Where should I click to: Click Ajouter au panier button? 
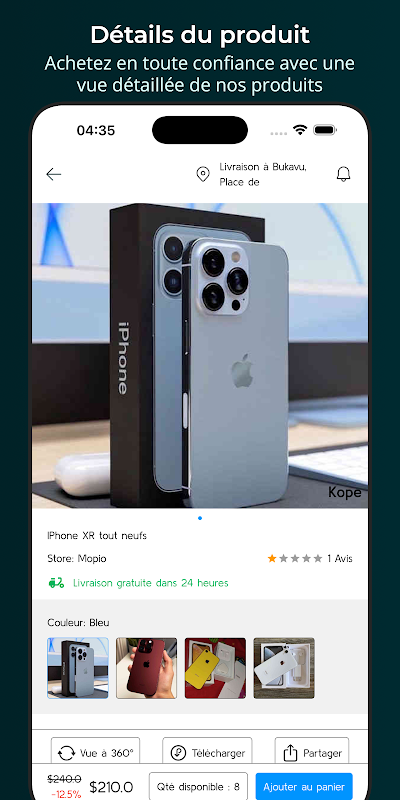[304, 787]
